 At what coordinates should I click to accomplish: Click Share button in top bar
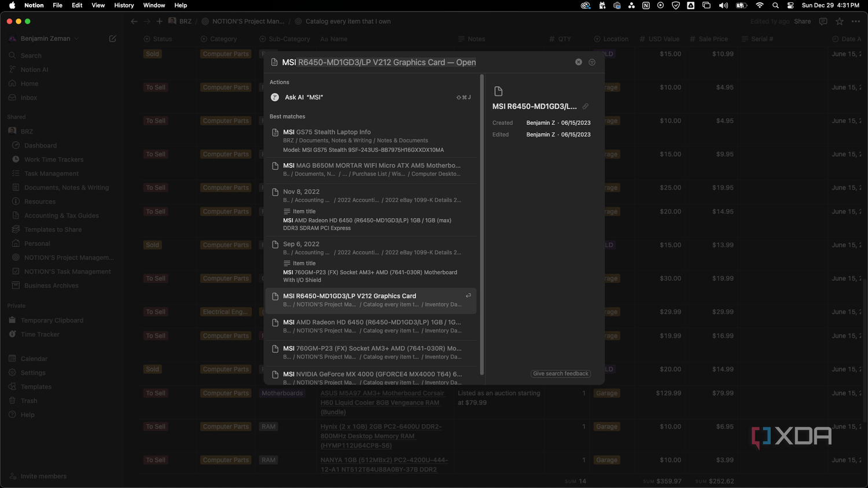pyautogui.click(x=802, y=21)
